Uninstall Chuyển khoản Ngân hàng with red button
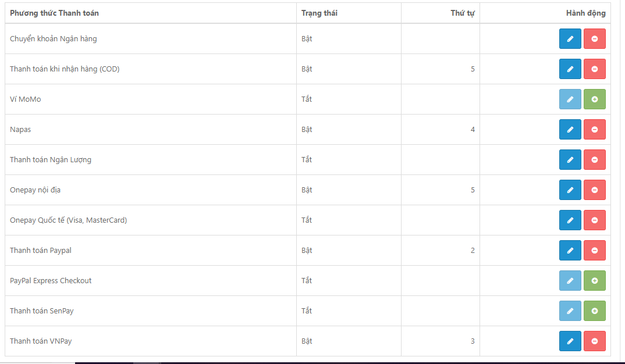This screenshot has height=364, width=625. [594, 38]
